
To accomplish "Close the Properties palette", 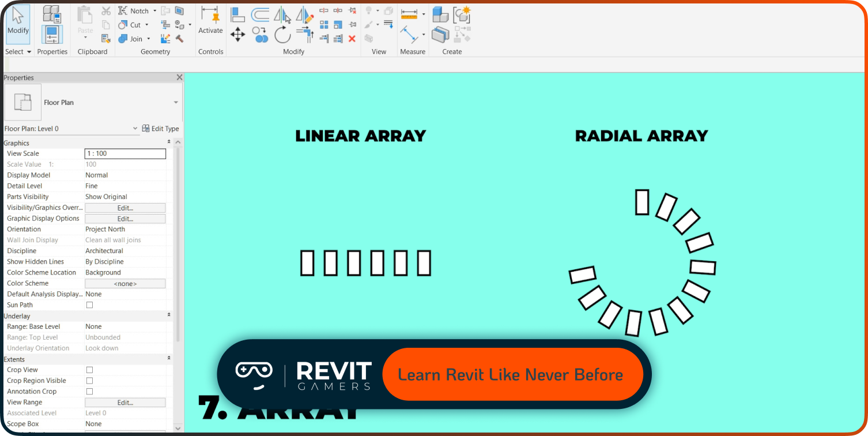I will [179, 77].
